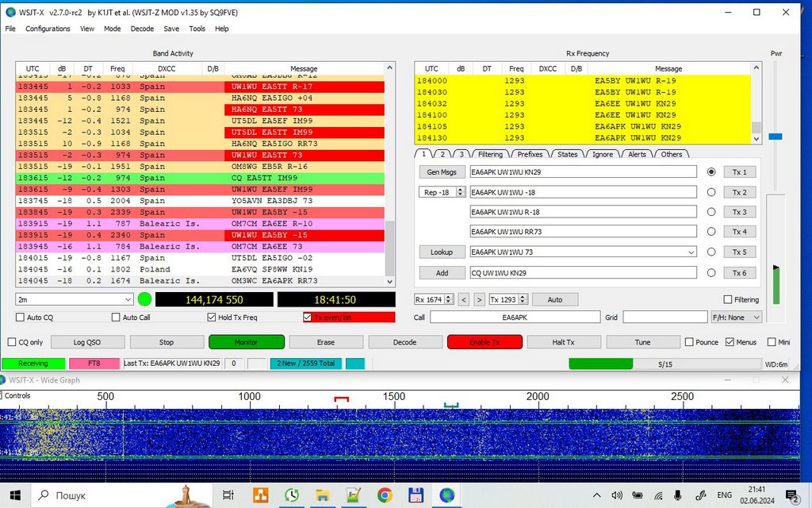Open the Decode menu
The image size is (812, 508).
pos(142,29)
